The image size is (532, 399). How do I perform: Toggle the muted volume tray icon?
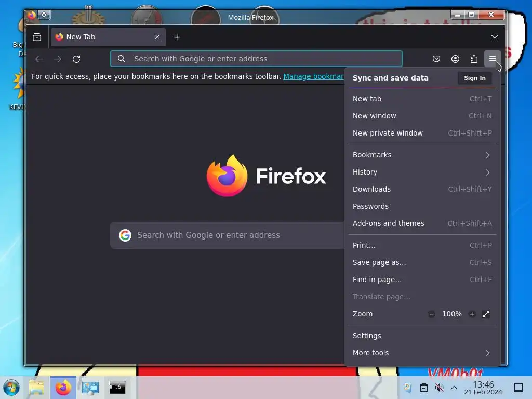tap(439, 388)
